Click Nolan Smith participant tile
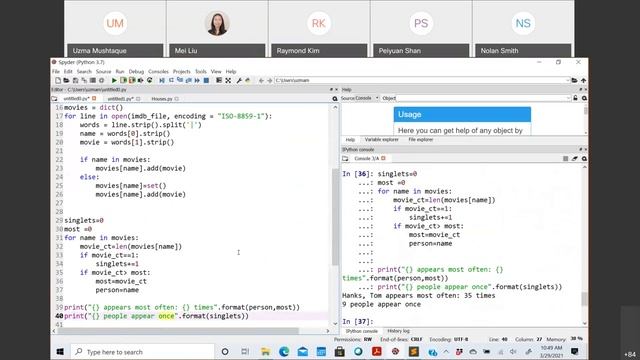Screen dimensions: 640x360 click(x=523, y=29)
